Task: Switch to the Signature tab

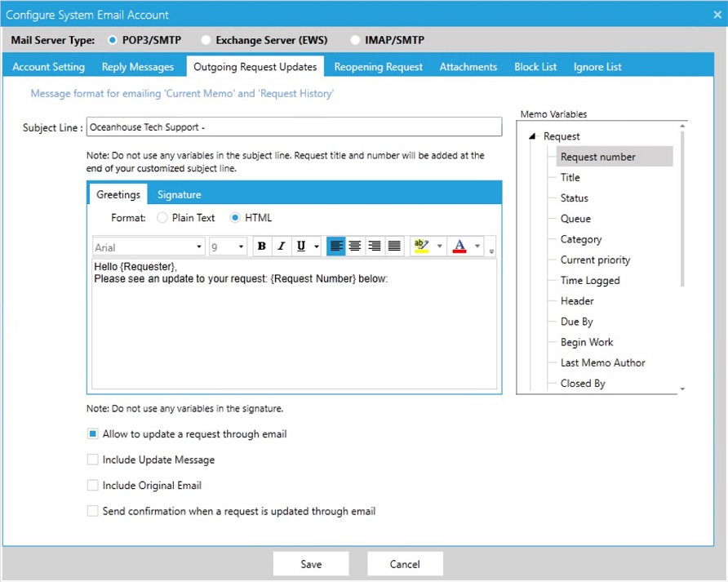Action: click(179, 195)
